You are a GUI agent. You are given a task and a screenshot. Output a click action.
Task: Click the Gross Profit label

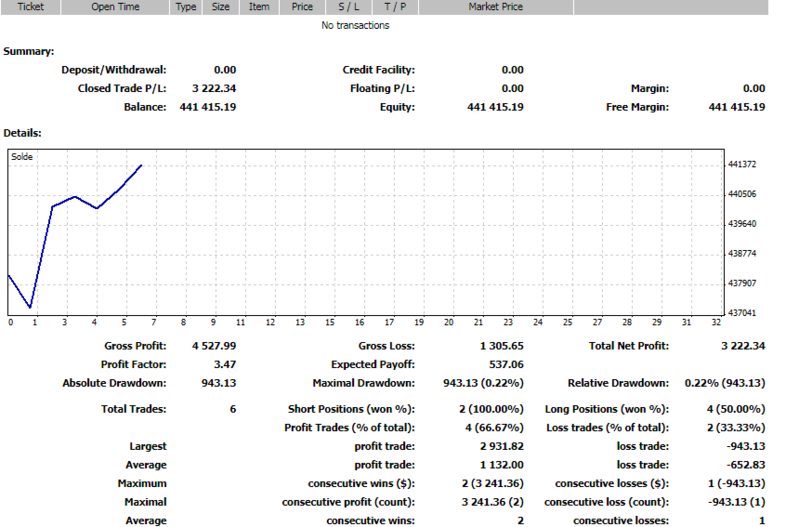coord(135,346)
